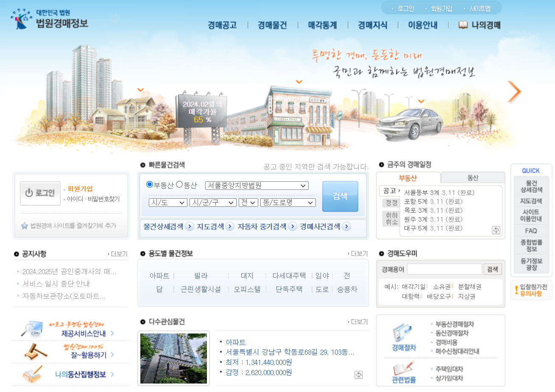Click the star to bookmark the auction site
555x392 pixels.
tap(24, 226)
